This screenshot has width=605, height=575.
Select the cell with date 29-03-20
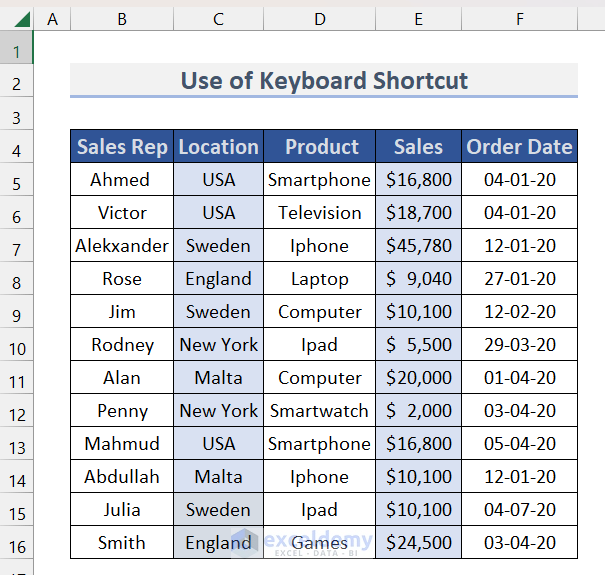click(x=520, y=345)
